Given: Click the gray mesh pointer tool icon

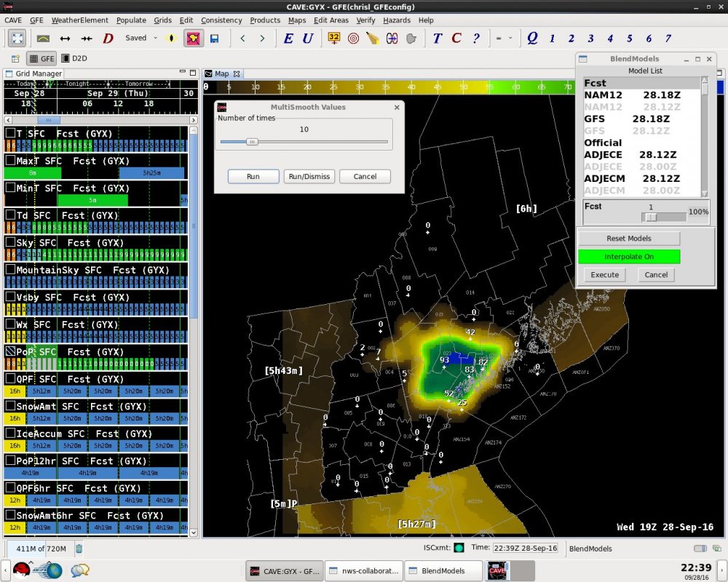Looking at the screenshot, I should coord(411,39).
